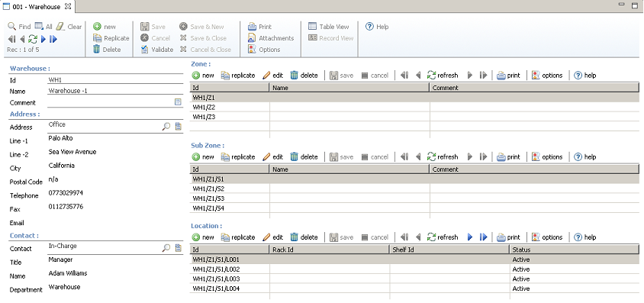Select location row WH1/Z1/S1/L003
Image resolution: width=644 pixels, height=303 pixels.
[x=414, y=279]
